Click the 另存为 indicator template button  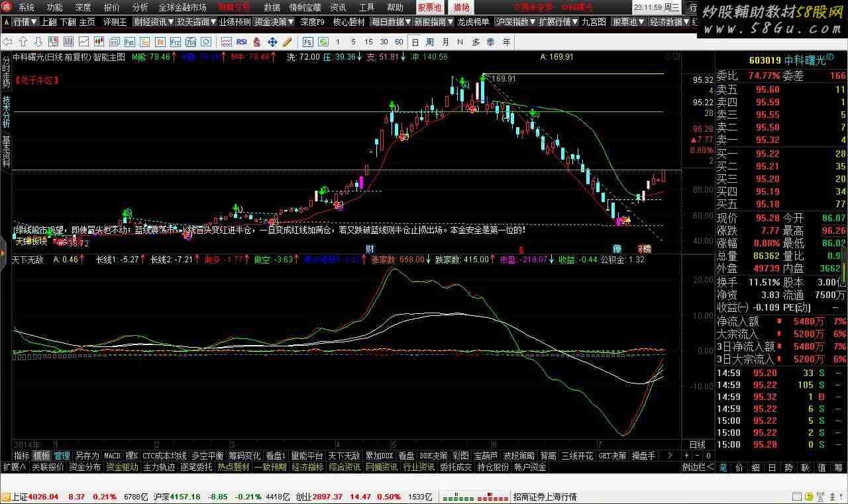pos(87,456)
